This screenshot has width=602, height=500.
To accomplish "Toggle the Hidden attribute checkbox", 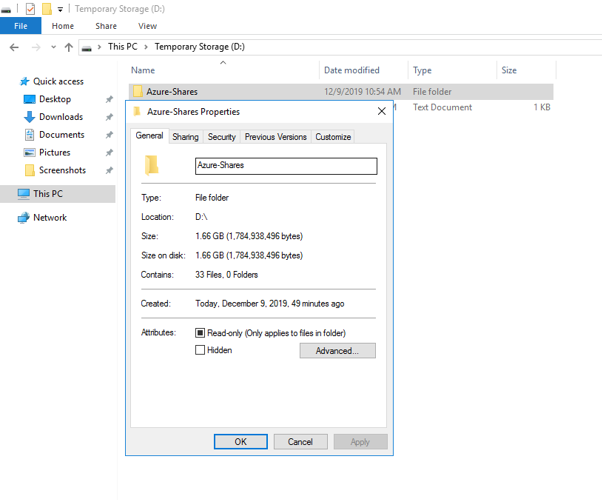I will tap(200, 350).
